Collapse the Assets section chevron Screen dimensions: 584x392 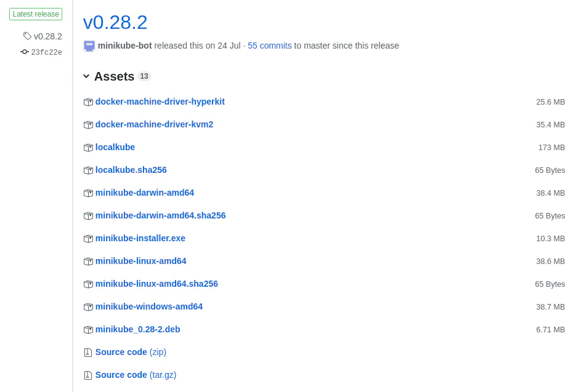[86, 76]
